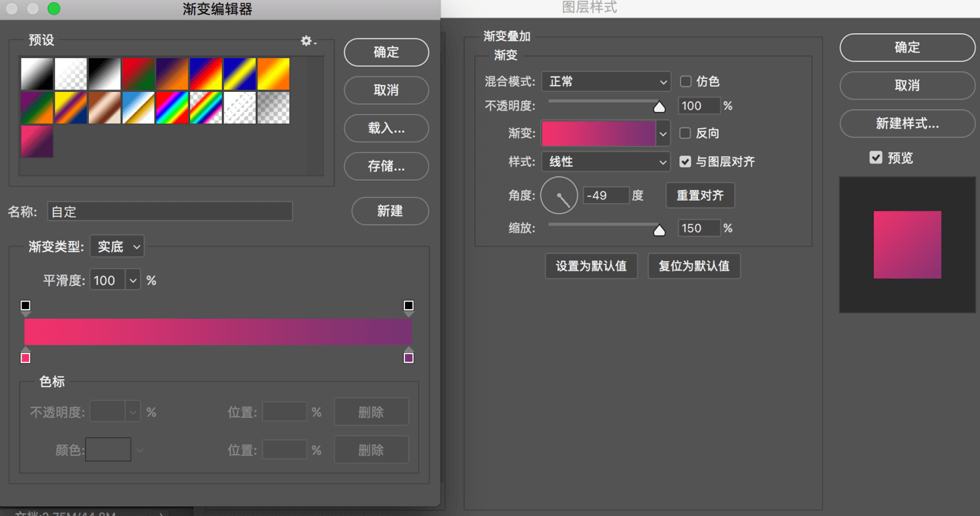
Task: Disable the 预览 checkbox
Action: coord(876,158)
